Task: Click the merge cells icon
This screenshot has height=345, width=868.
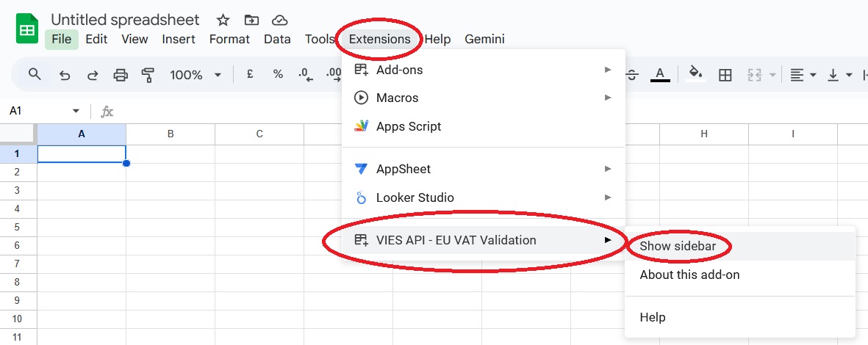Action: click(x=755, y=75)
